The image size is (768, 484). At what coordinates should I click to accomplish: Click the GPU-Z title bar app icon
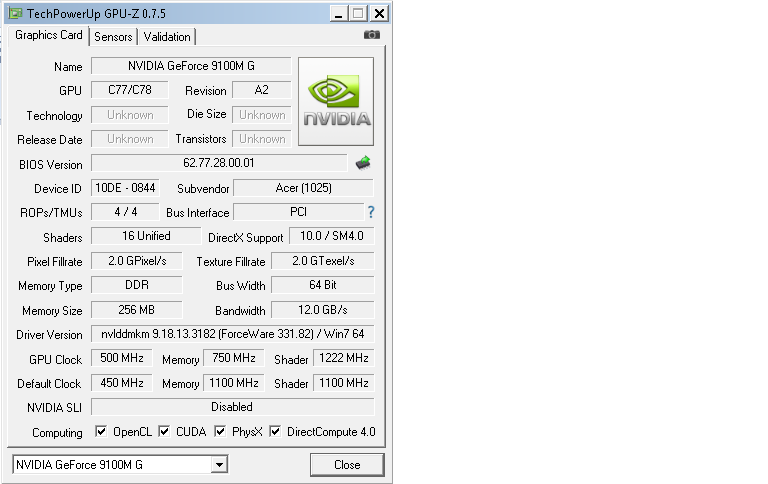[x=12, y=13]
